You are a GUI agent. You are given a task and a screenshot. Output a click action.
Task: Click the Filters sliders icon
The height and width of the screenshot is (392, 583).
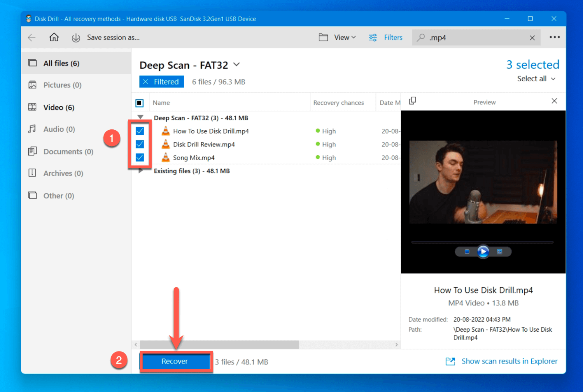click(373, 38)
